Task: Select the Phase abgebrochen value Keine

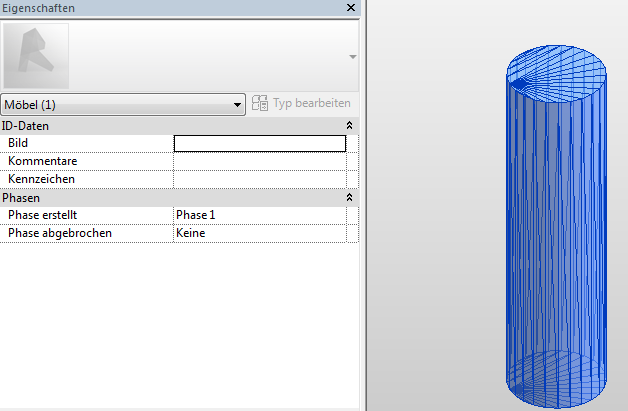Action: pyautogui.click(x=259, y=233)
